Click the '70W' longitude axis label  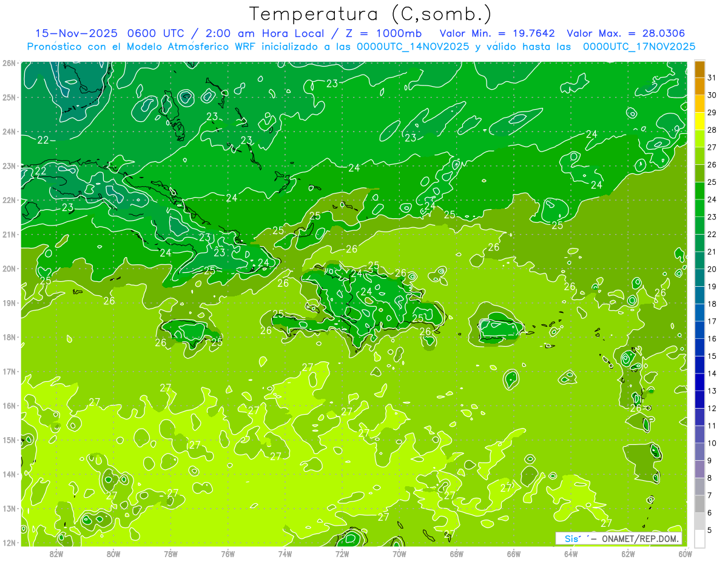click(399, 553)
